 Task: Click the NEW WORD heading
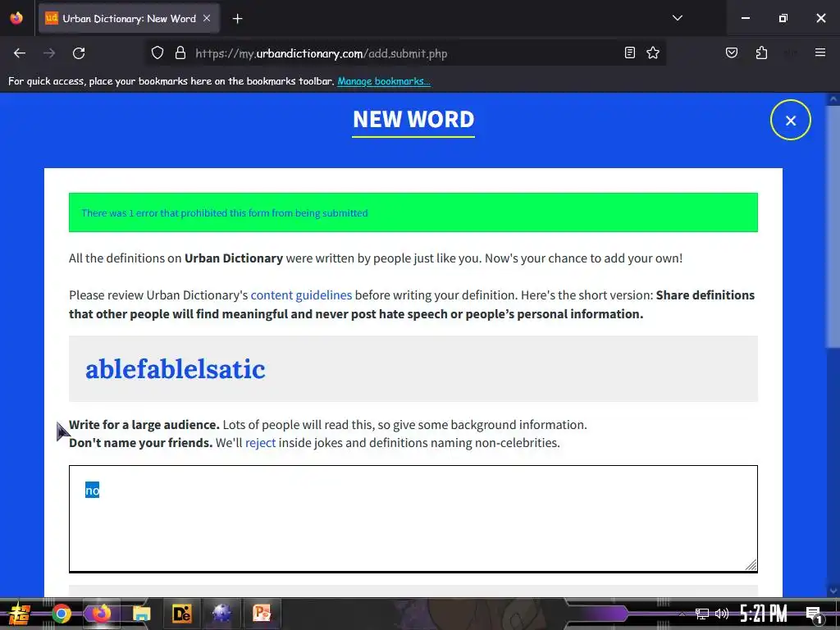point(413,120)
